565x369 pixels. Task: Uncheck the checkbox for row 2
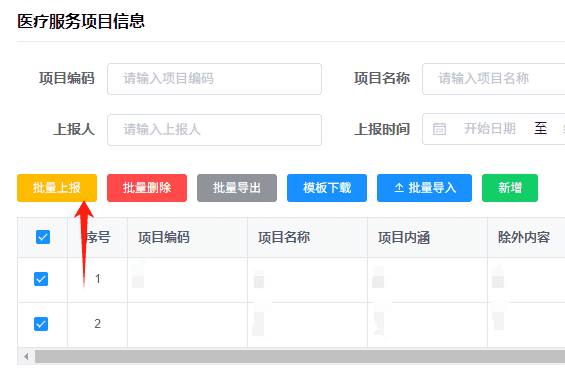click(41, 324)
